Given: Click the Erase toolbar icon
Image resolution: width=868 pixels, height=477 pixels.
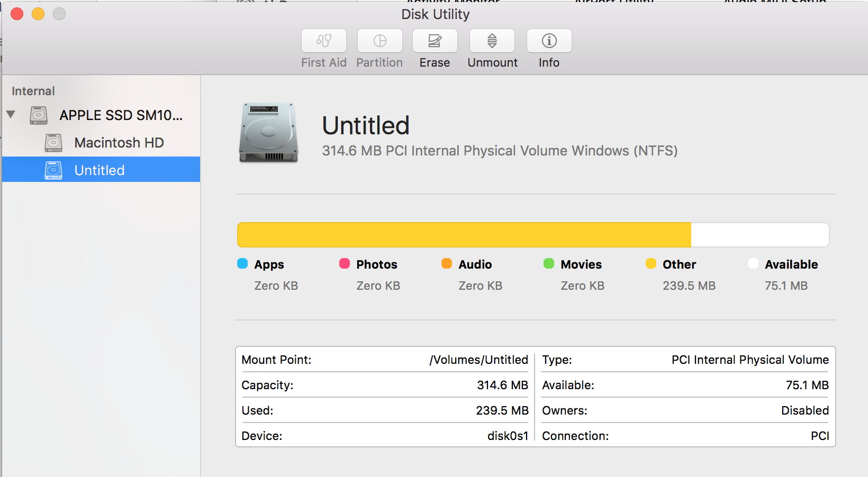Looking at the screenshot, I should (x=435, y=41).
